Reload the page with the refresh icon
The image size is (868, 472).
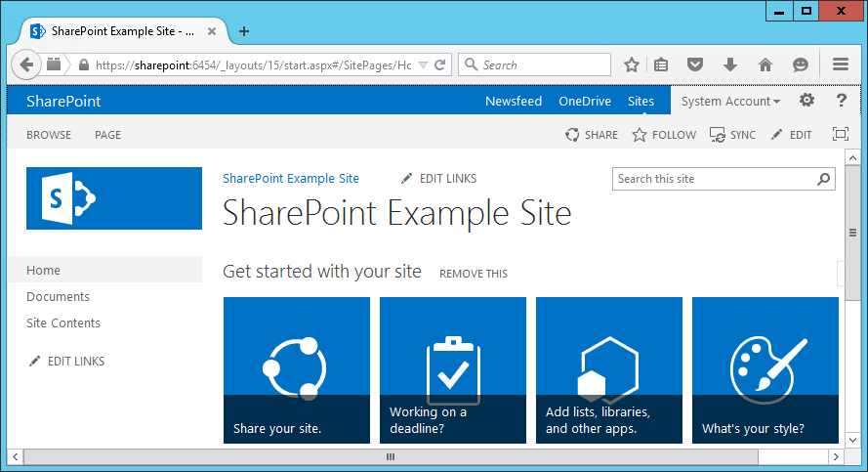coord(440,64)
